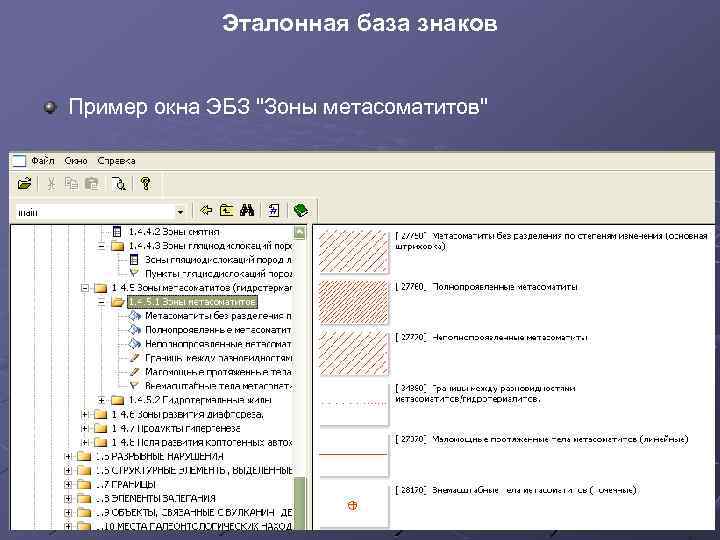
Task: Click the tree panel scrollbar thumb
Action: click(x=299, y=503)
